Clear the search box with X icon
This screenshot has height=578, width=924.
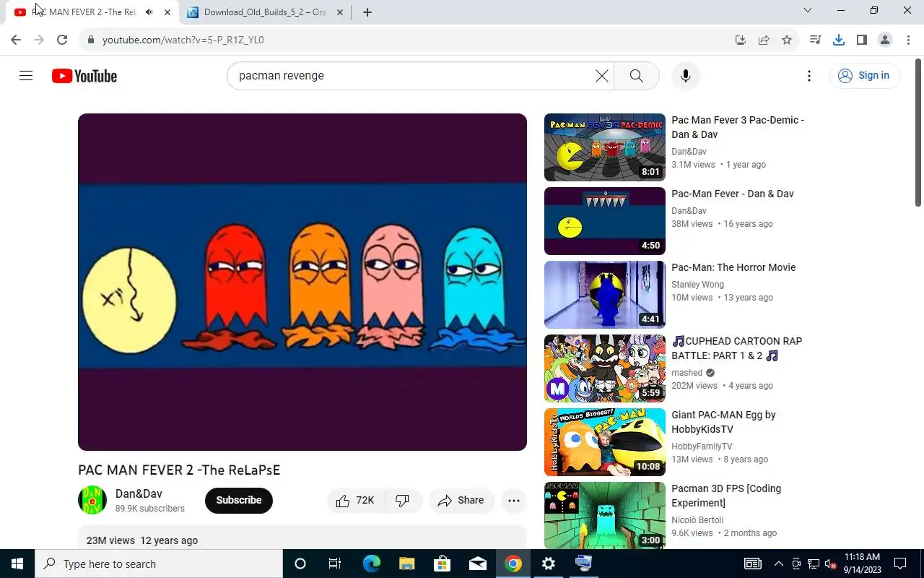click(601, 76)
